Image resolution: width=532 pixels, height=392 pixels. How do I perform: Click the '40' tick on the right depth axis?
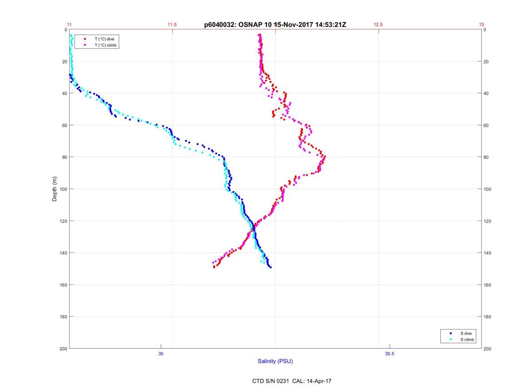pos(486,93)
